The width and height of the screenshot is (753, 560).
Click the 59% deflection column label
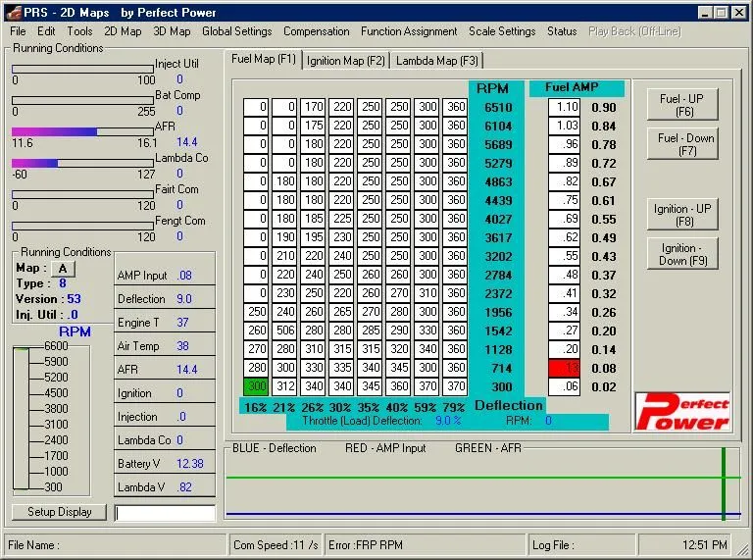tap(426, 408)
